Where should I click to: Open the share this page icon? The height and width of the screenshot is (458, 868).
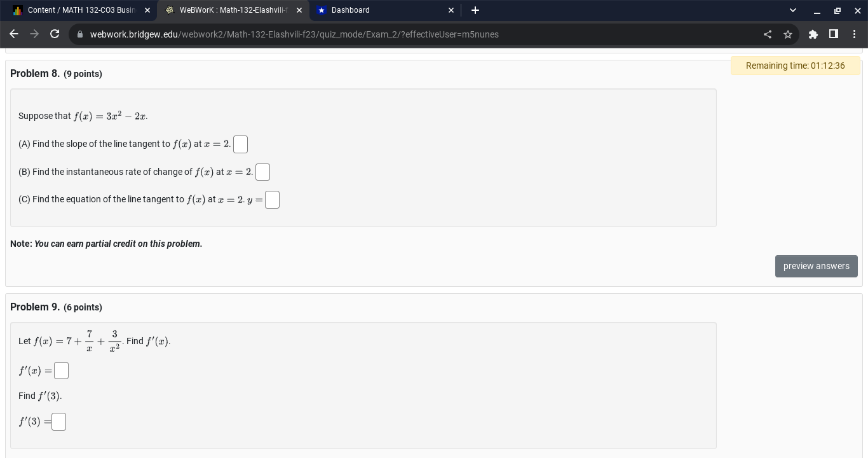coord(768,34)
